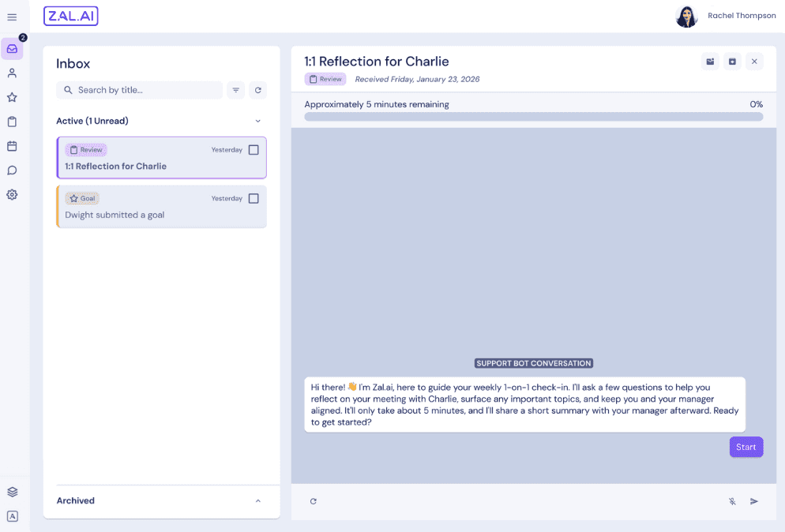Screen dimensions: 785x532
Task: Open the 1:1 Reflection for Charlie inbox item
Action: point(161,158)
